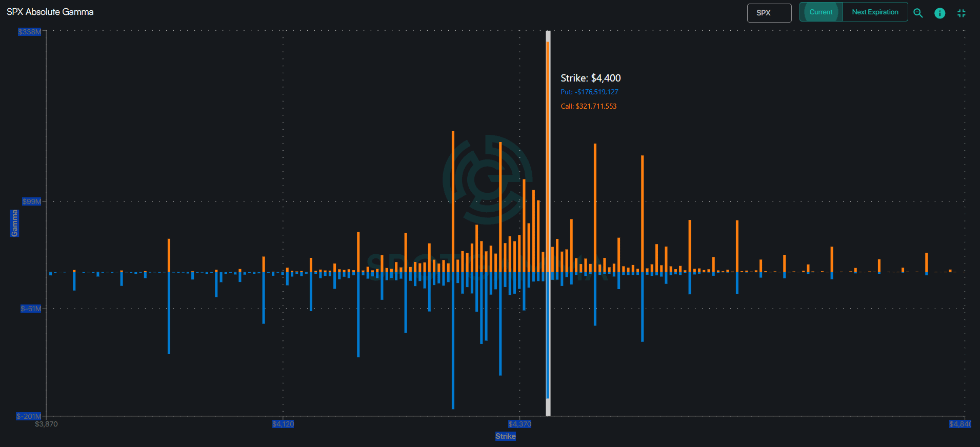Click the $338M y-axis label

[x=29, y=32]
